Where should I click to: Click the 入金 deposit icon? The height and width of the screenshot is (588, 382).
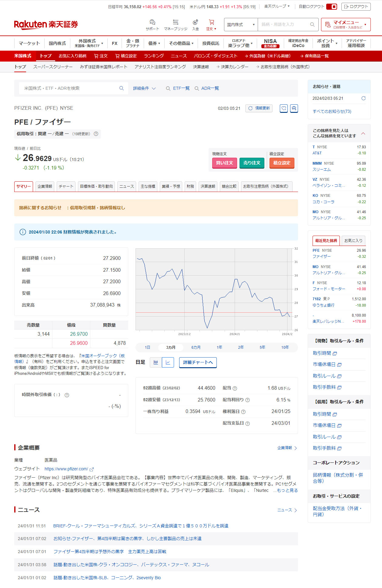196,22
